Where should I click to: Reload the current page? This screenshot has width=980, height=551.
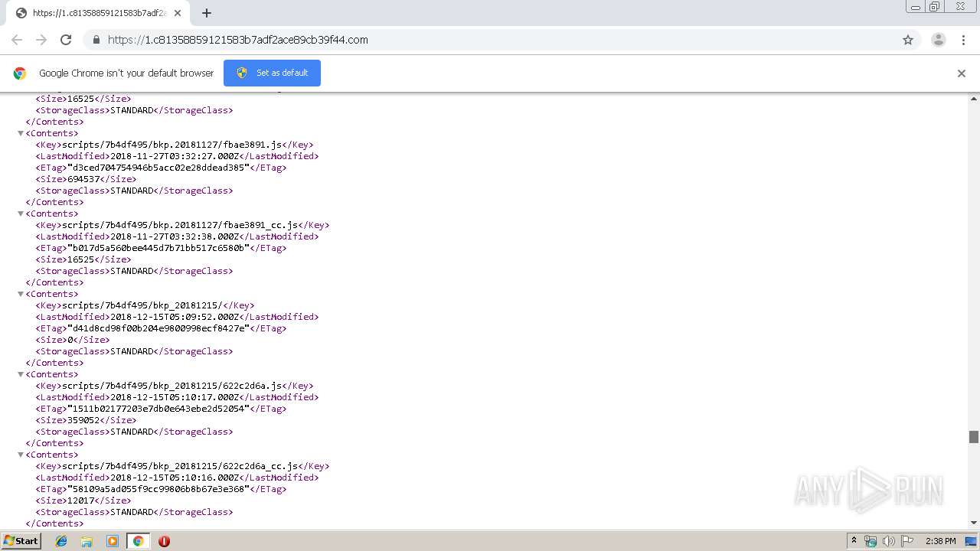click(66, 40)
